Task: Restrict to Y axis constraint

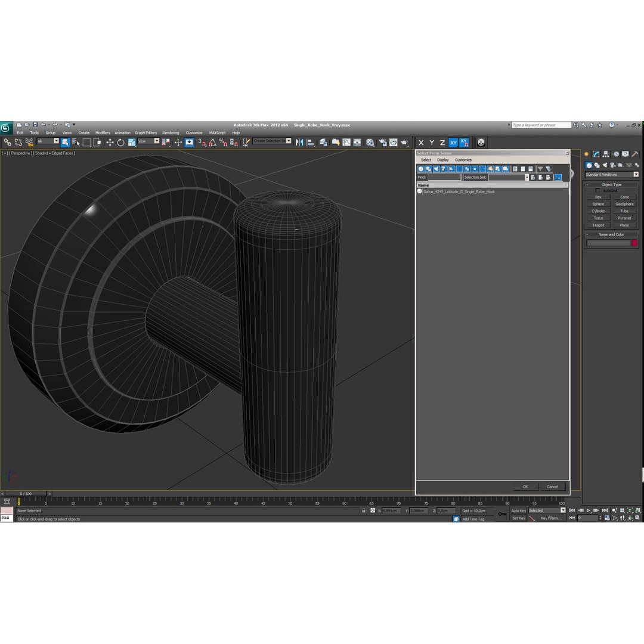Action: [432, 143]
